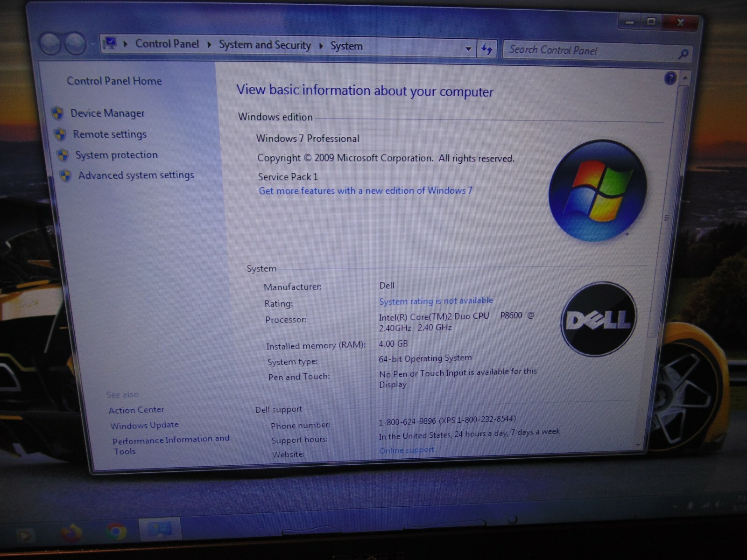Click the 4.00 GB memory value
Viewport: 747px width, 560px height.
pyautogui.click(x=393, y=344)
